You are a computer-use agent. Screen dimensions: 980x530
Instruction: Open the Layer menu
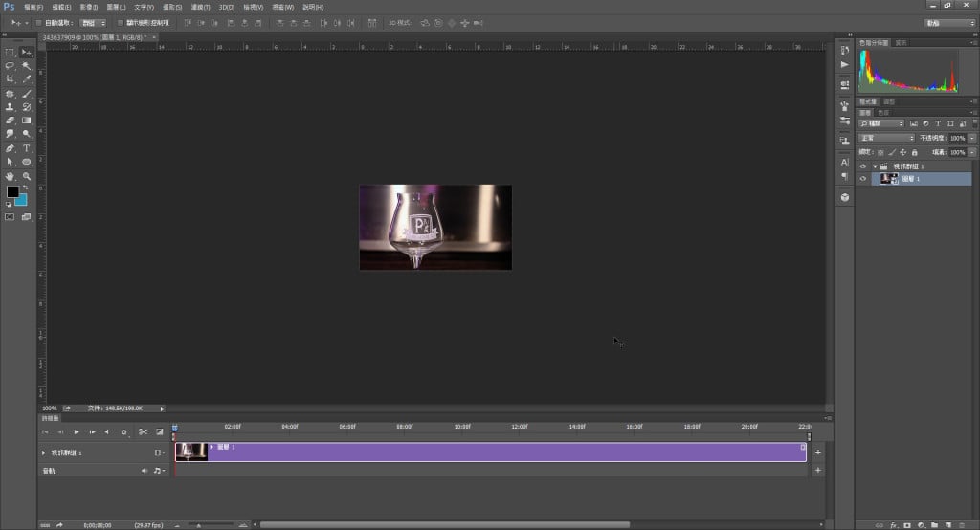click(116, 7)
